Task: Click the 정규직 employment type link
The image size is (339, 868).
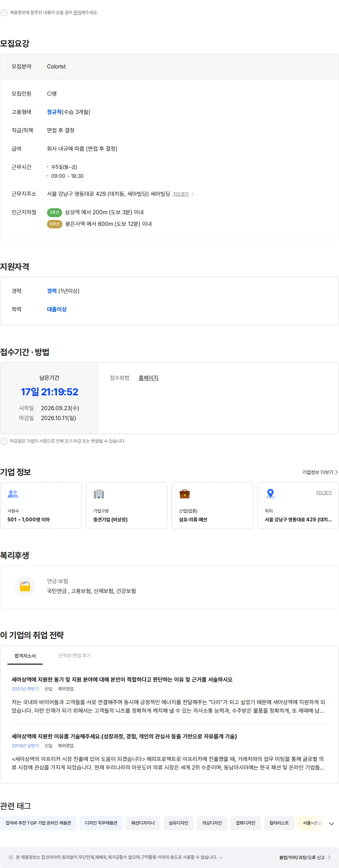Action: pyautogui.click(x=54, y=112)
